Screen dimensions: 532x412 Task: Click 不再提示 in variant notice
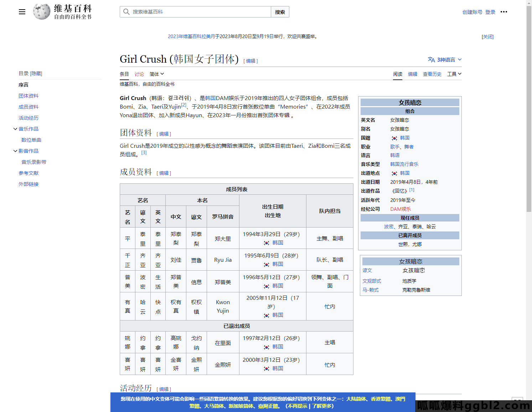pyautogui.click(x=297, y=406)
